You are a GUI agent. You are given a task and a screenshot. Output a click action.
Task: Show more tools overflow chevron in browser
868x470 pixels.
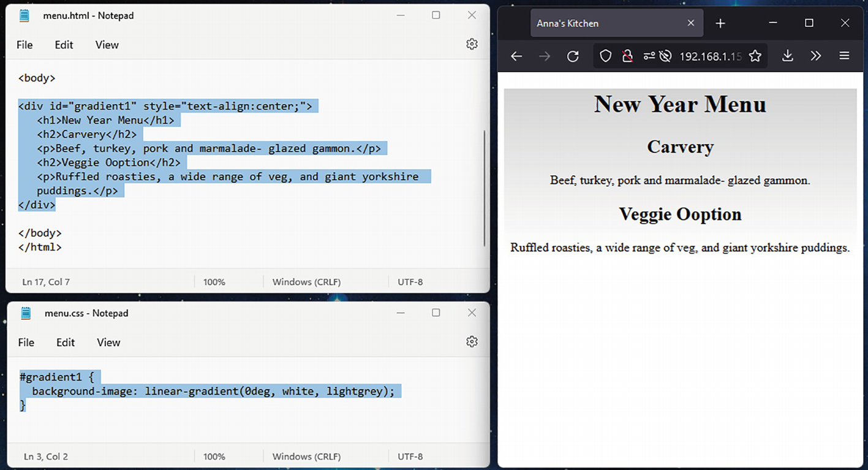pos(816,56)
